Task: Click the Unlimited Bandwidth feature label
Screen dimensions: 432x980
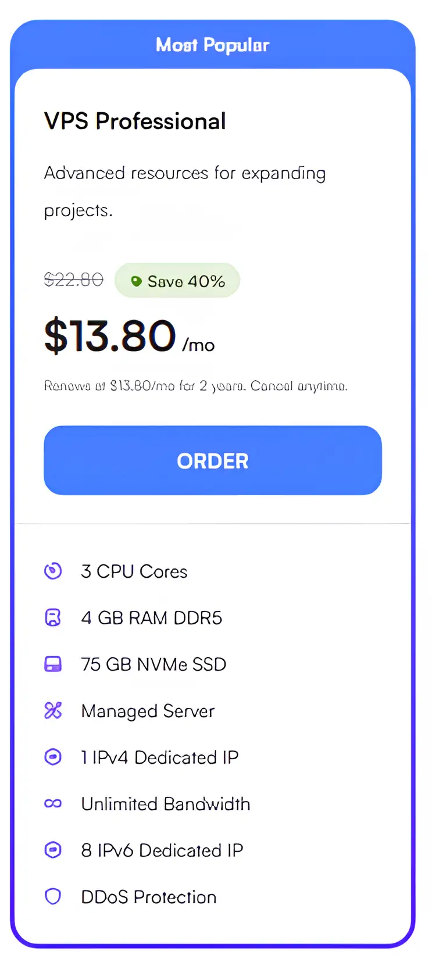Action: pyautogui.click(x=166, y=803)
